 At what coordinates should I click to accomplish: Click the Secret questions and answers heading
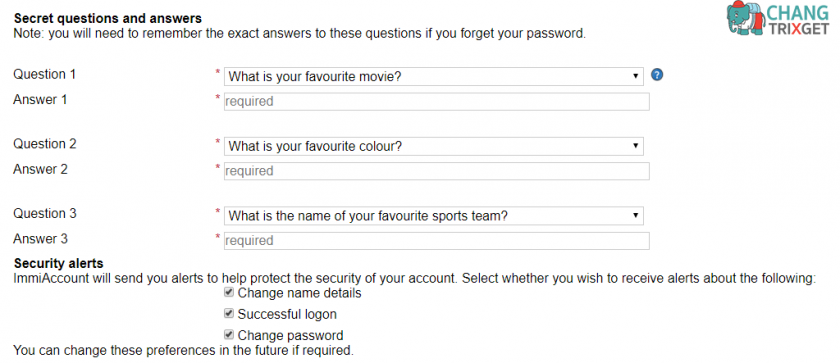click(108, 19)
